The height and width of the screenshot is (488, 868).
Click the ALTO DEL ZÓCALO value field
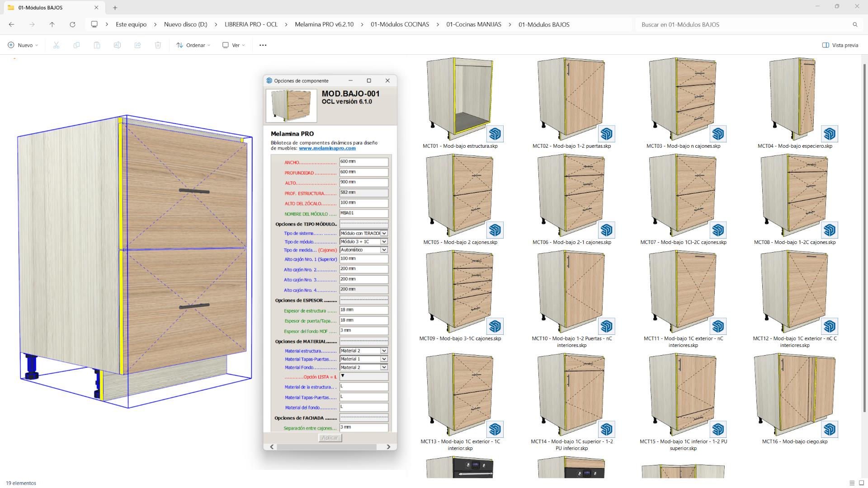click(x=364, y=203)
